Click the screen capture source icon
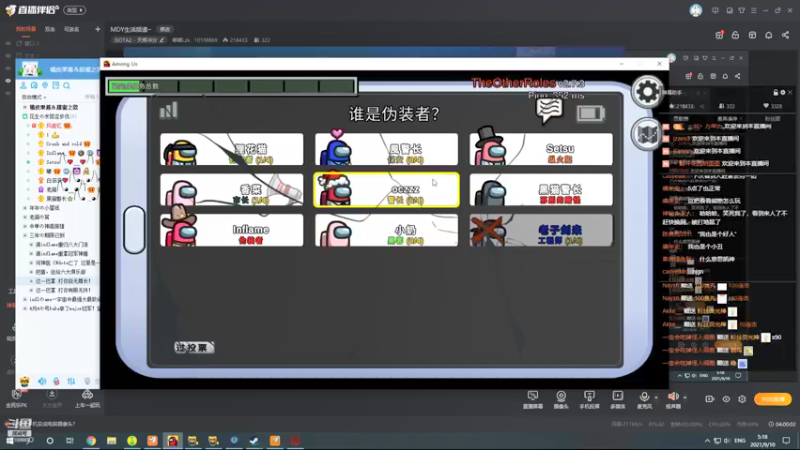Viewport: 800px width, 450px height. click(x=533, y=396)
